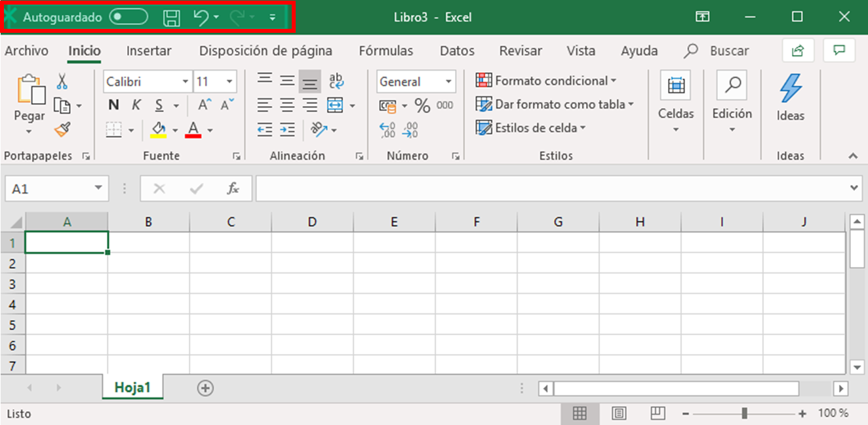Click the Name Box showing A1
868x425 pixels.
point(56,189)
